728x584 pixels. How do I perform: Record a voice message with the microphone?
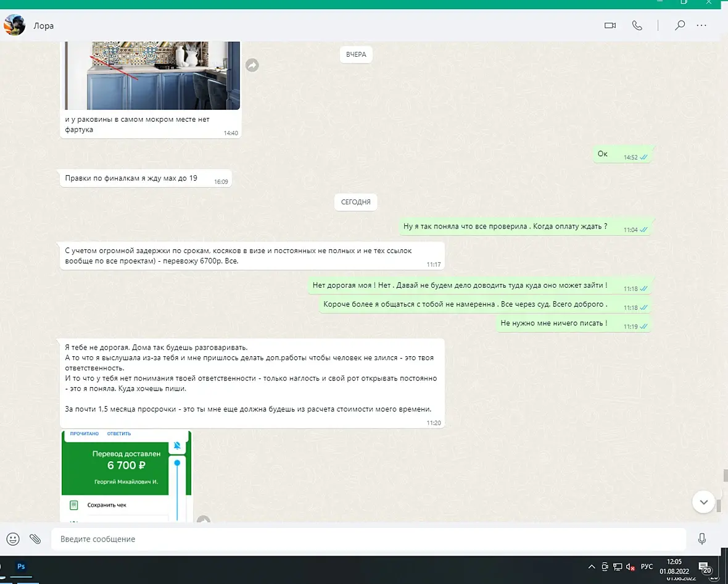coord(702,539)
